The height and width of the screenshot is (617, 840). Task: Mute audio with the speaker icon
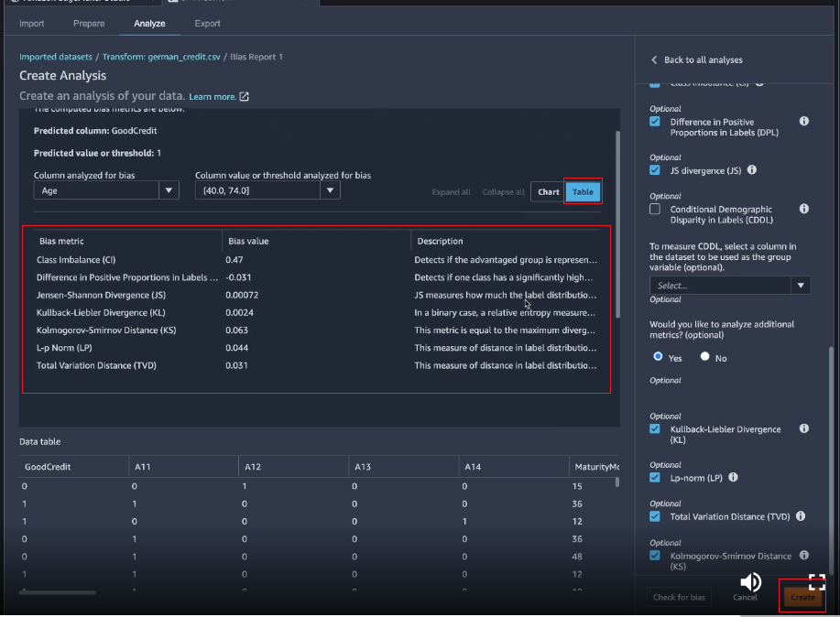coord(751,582)
